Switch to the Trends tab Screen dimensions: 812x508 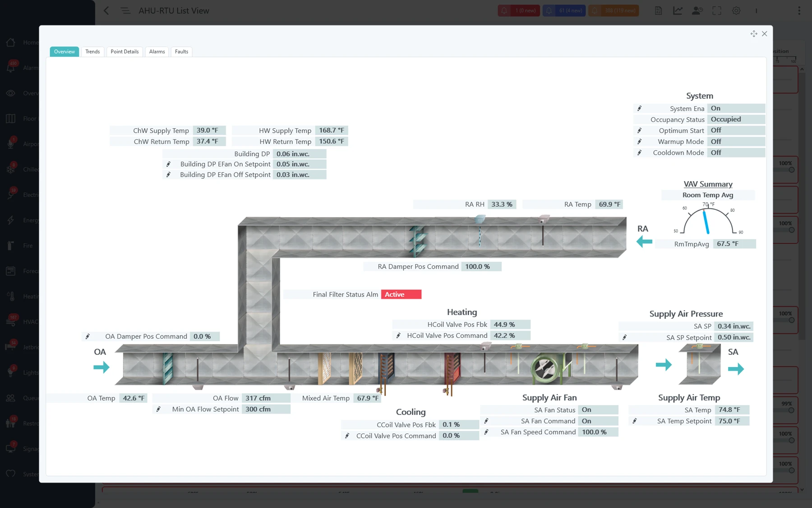(x=92, y=51)
